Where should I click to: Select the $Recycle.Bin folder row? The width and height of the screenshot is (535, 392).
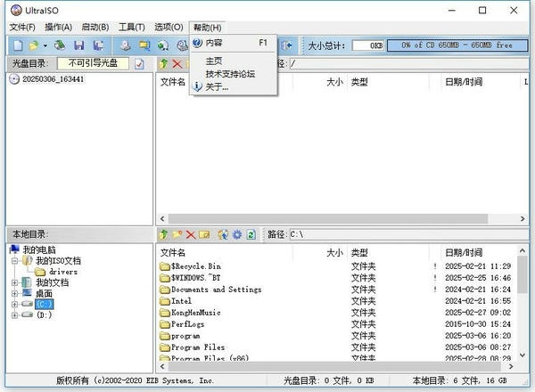pyautogui.click(x=336, y=266)
